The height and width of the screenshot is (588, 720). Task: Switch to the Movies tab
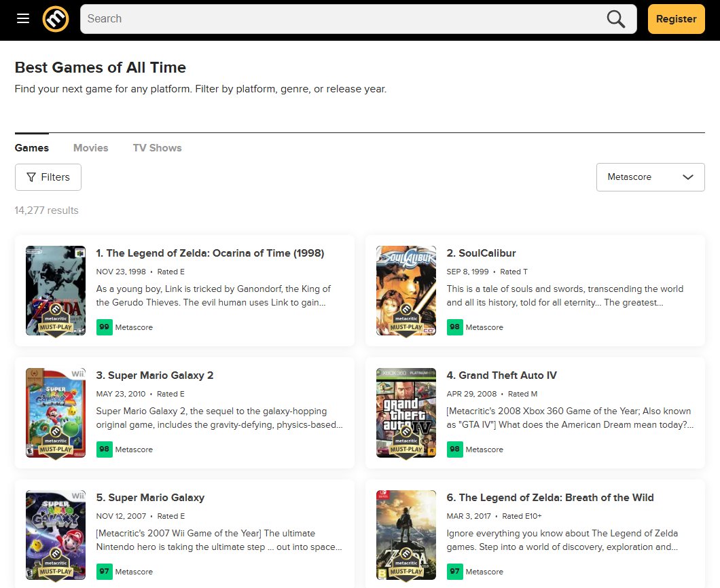click(x=91, y=148)
